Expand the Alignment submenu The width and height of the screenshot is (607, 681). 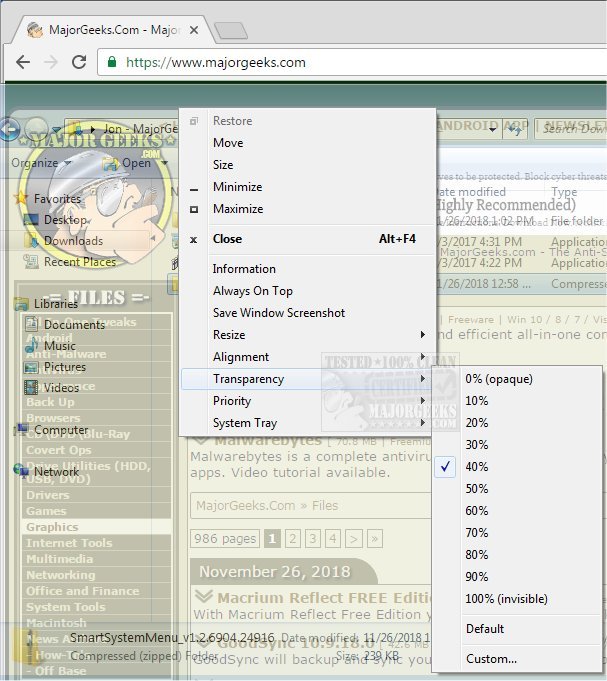click(x=307, y=357)
